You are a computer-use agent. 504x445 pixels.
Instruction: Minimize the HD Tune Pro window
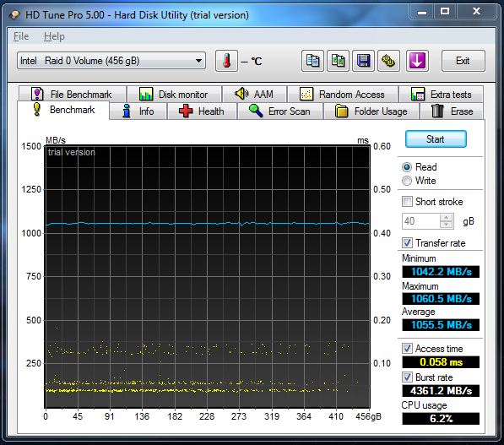pos(422,12)
